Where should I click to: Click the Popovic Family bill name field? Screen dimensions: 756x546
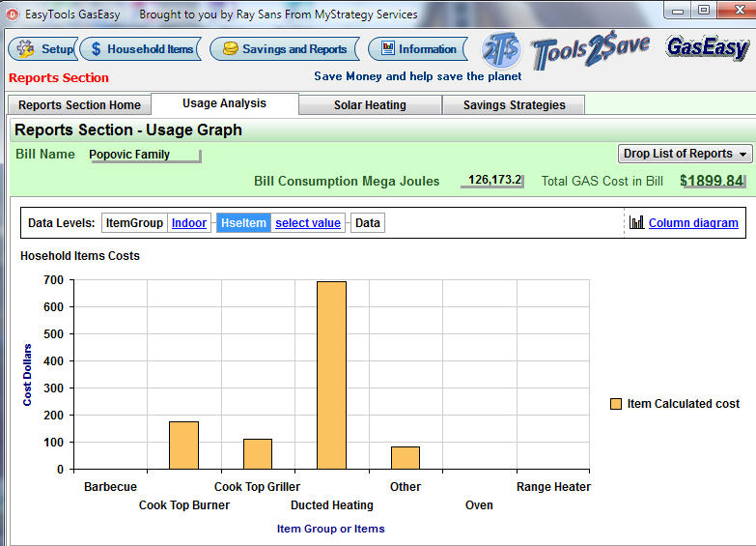tap(144, 155)
